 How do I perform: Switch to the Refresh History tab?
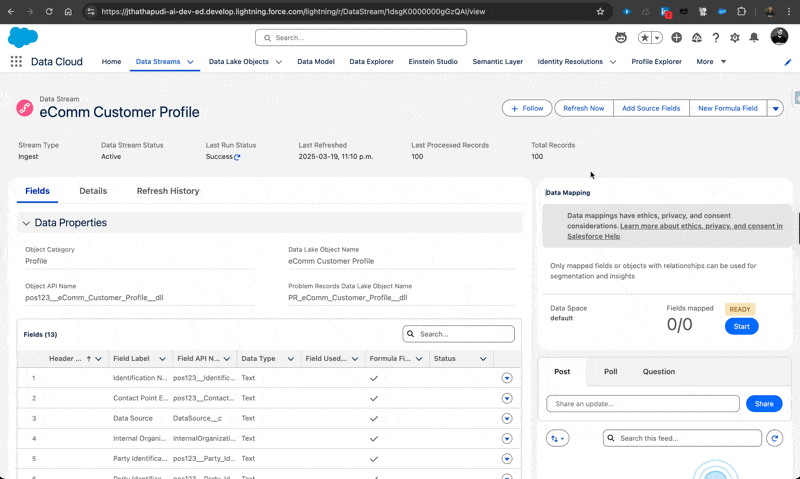coord(168,191)
